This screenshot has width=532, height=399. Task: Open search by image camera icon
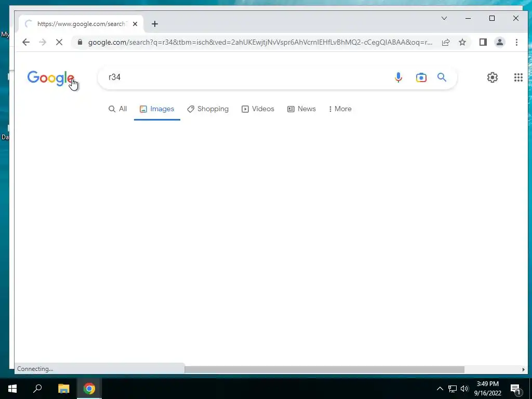421,77
